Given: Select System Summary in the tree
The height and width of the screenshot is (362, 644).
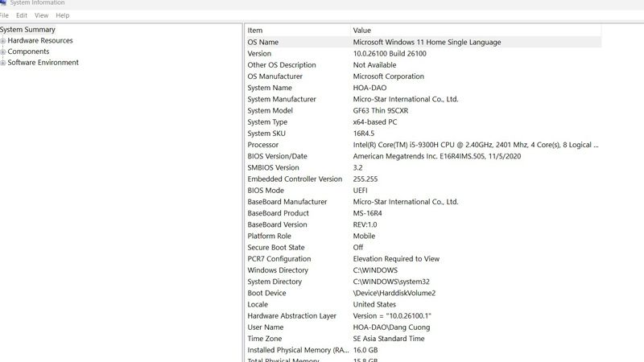Looking at the screenshot, I should point(28,30).
